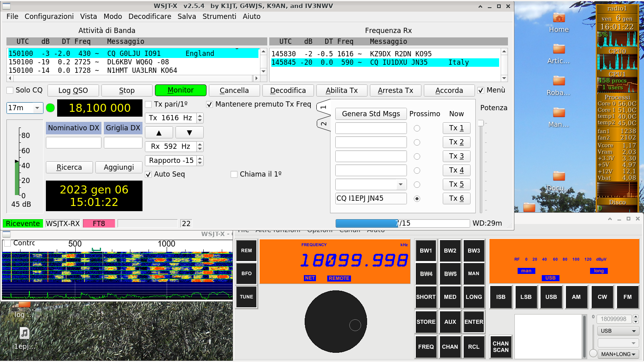The image size is (644, 362).
Task: Adjust the 18099998 frequency spinner arrows
Action: [x=636, y=319]
